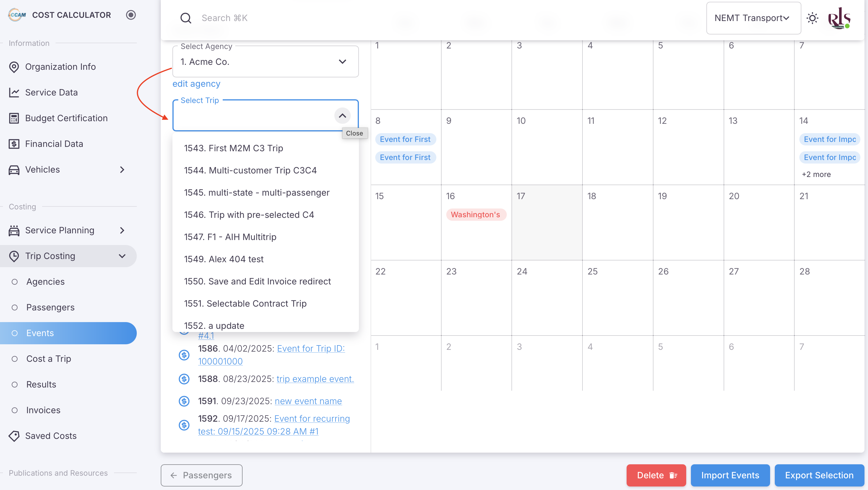Select the Agencies sub-menu radio item

pyautogui.click(x=15, y=282)
